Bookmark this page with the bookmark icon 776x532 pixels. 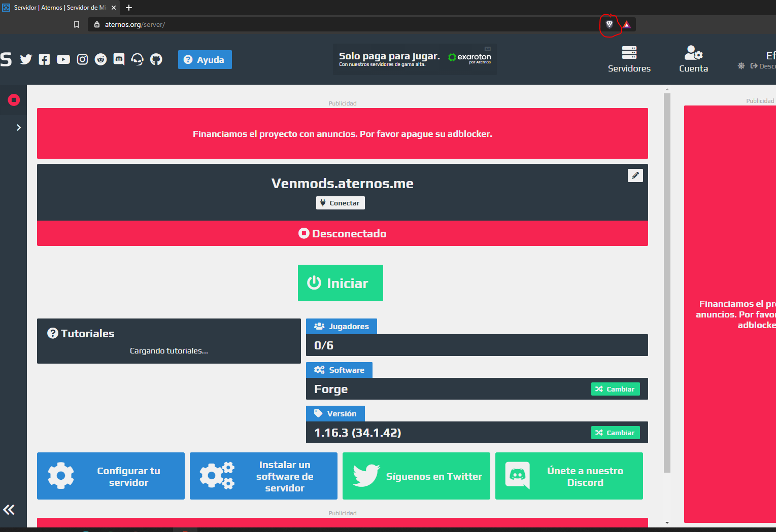tap(77, 24)
